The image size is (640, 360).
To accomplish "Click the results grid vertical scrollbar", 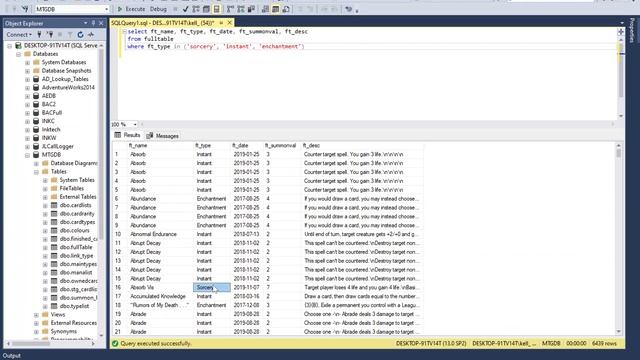I will pos(619,239).
